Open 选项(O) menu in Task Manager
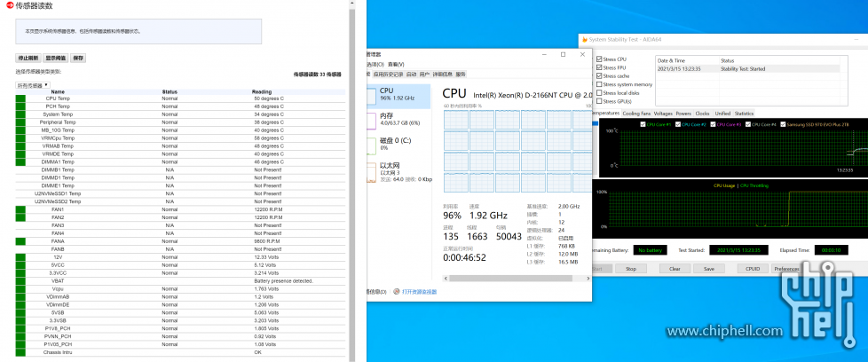The image size is (868, 362). 376,64
